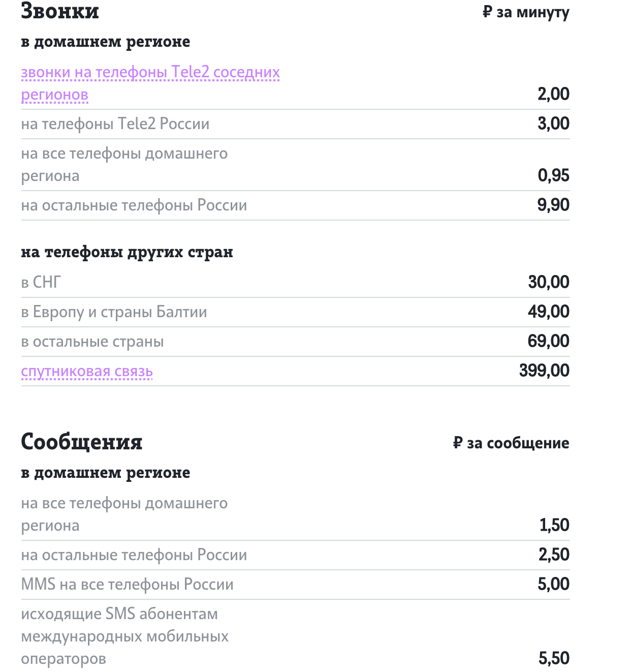Click the '₽ за сообщение' column header
This screenshot has height=672, width=631.
coord(511,443)
